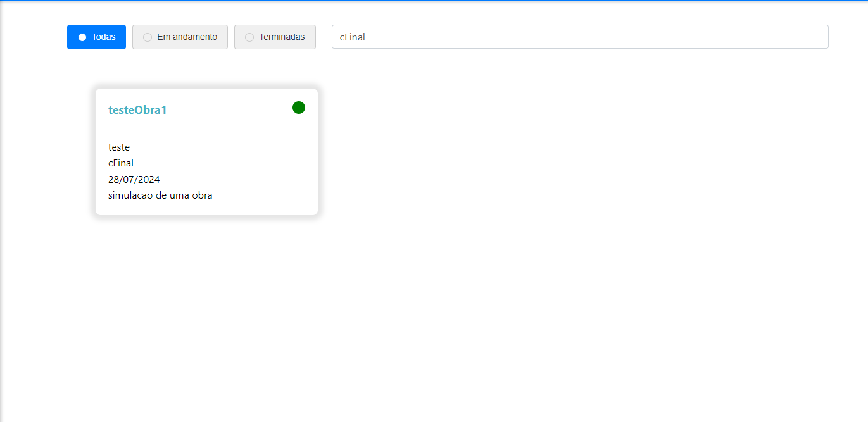Open the testeObra1 card title
This screenshot has width=868, height=422.
(137, 110)
